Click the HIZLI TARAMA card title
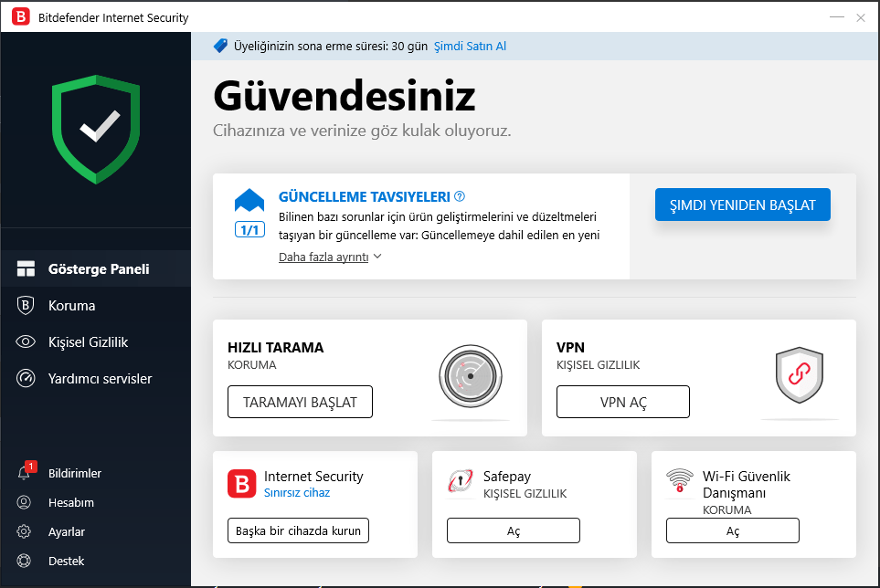This screenshot has height=588, width=880. pyautogui.click(x=276, y=348)
